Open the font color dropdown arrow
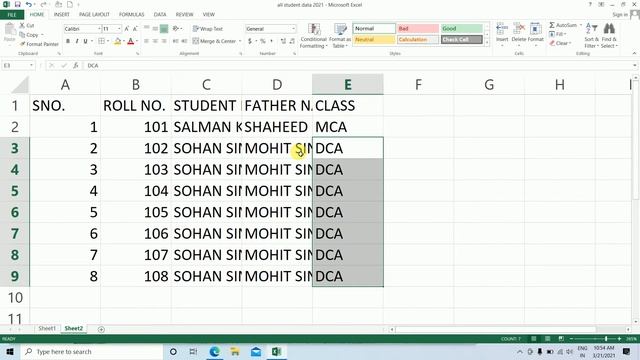Viewport: 640px width, 360px height. (137, 41)
